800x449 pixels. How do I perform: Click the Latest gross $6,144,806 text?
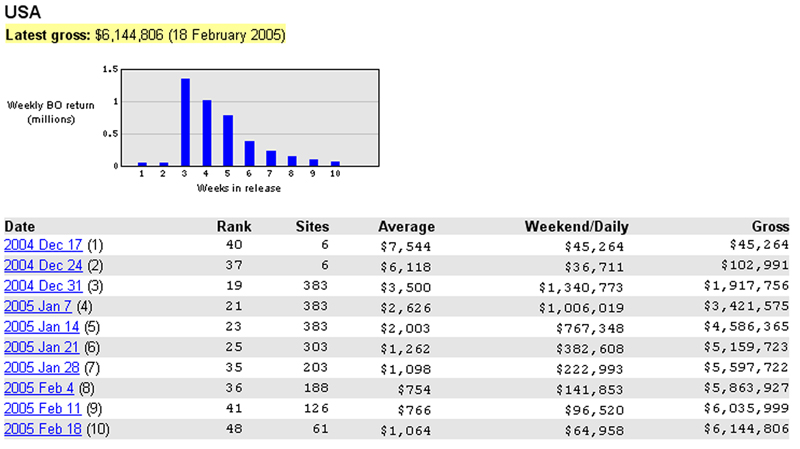pos(145,35)
